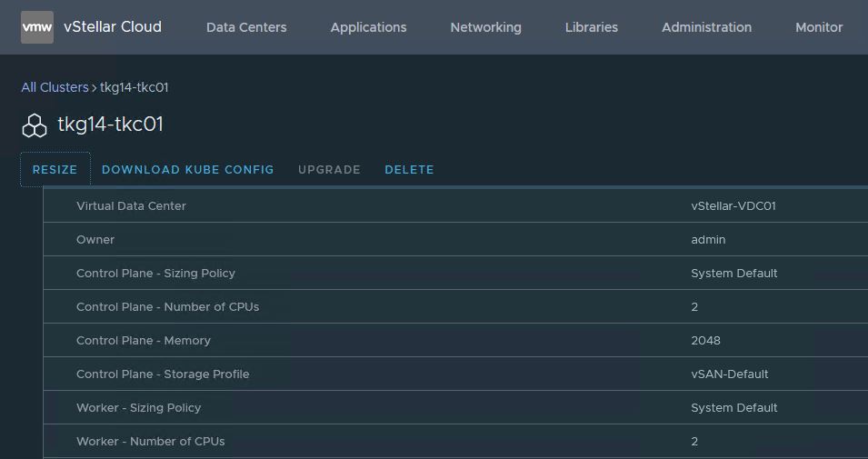Click the VMware vmw logo icon
This screenshot has height=459, width=868.
tap(37, 27)
